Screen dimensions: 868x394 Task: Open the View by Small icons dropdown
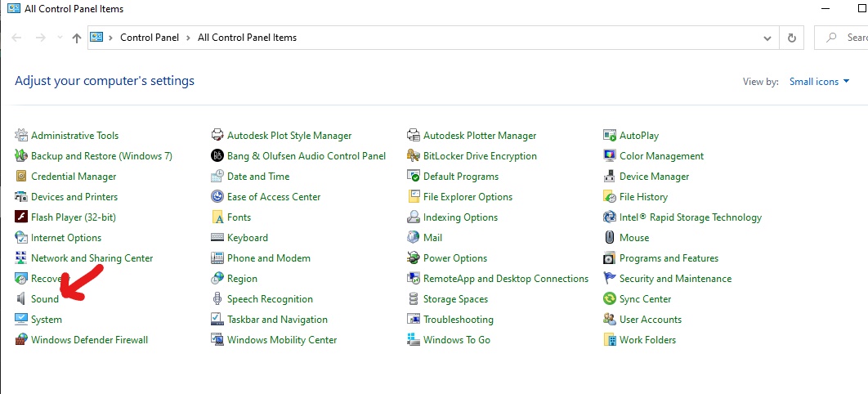point(819,82)
